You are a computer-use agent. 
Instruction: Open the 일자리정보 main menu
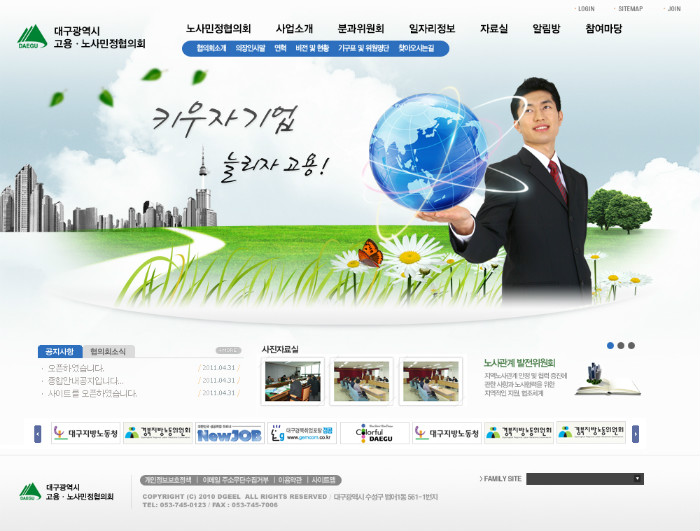[x=432, y=29]
